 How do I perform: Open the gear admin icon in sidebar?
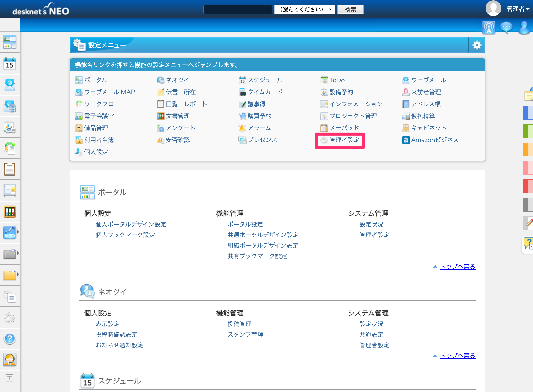click(10, 317)
